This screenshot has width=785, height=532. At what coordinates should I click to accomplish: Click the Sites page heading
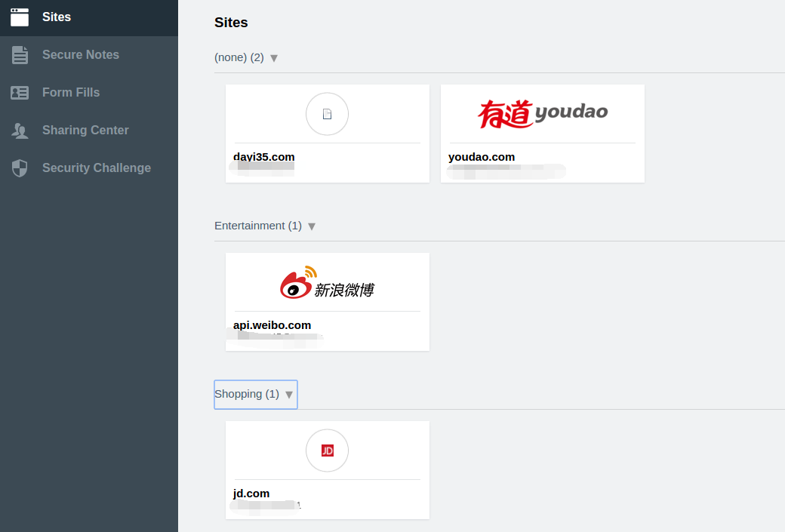click(231, 23)
